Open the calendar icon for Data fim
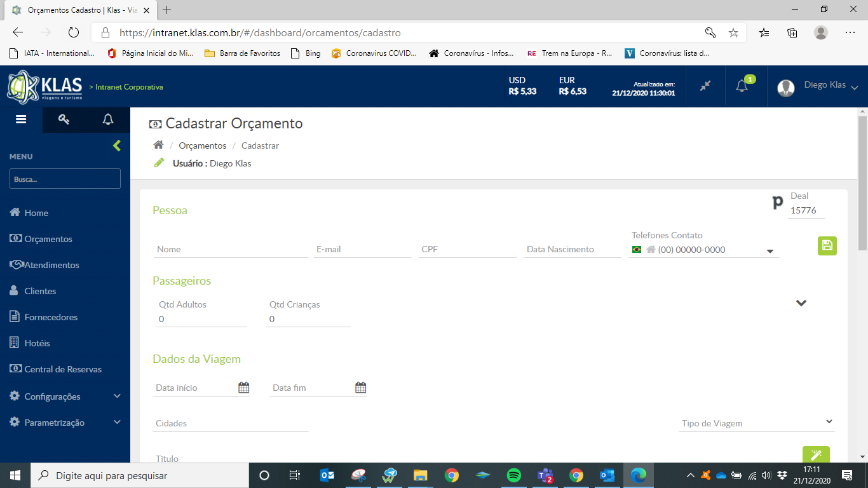The width and height of the screenshot is (868, 488). coord(360,388)
